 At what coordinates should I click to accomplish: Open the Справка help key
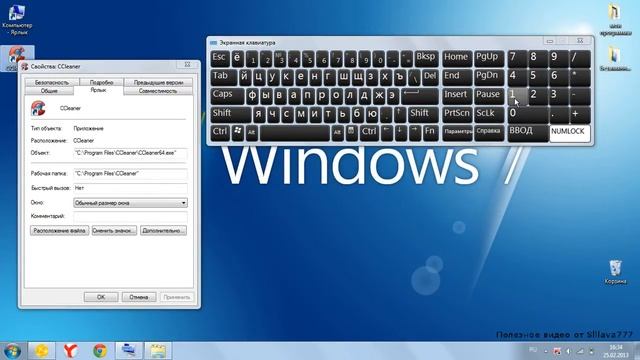click(x=489, y=133)
